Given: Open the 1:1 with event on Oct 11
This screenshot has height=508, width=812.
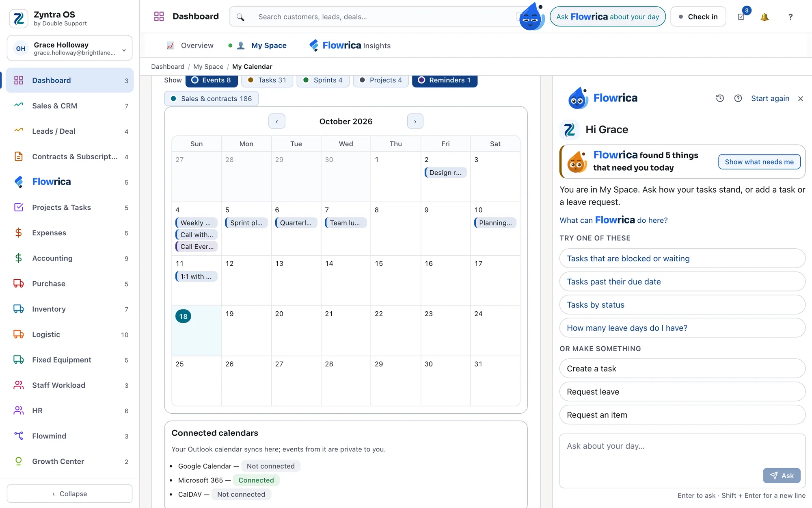Looking at the screenshot, I should pos(197,276).
